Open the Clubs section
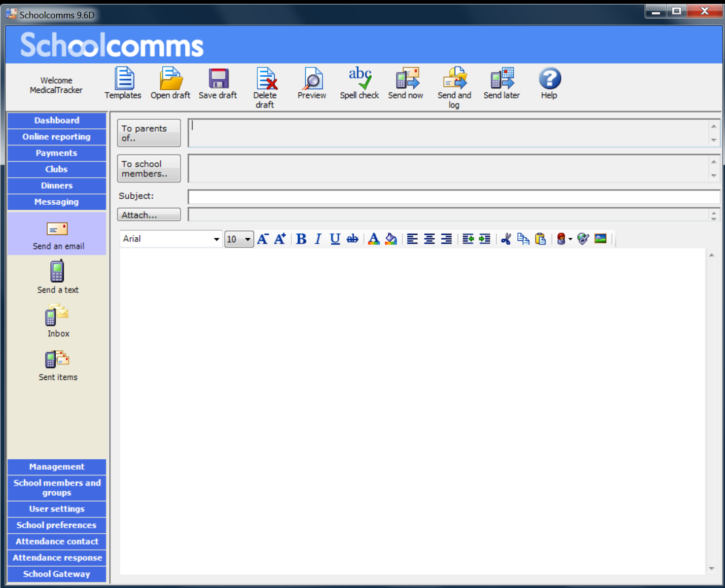Image resolution: width=725 pixels, height=588 pixels. [57, 169]
